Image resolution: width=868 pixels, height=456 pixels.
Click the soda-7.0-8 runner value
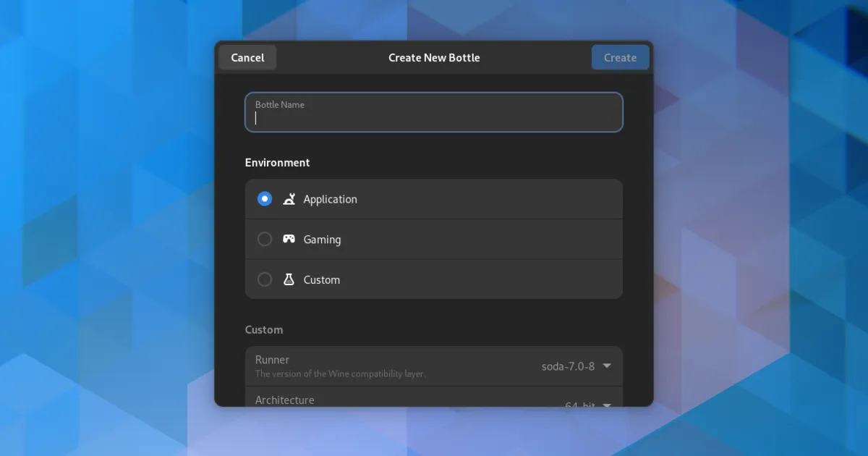[568, 366]
